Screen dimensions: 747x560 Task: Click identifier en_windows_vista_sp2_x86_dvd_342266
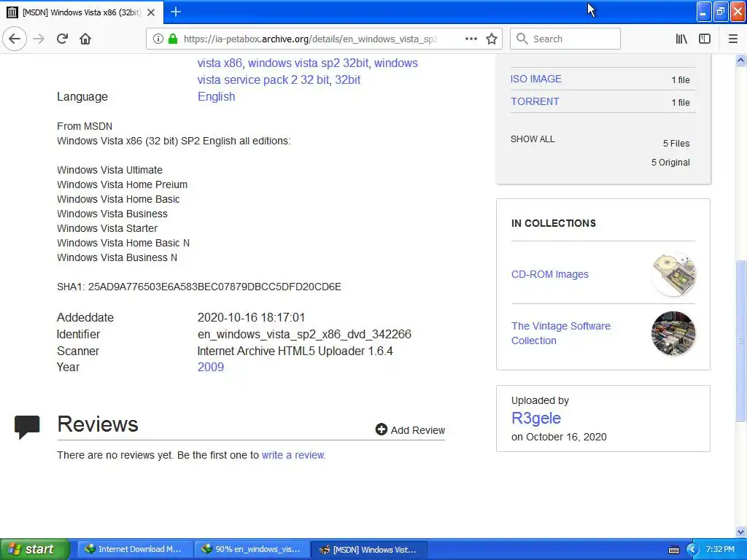[x=304, y=334]
